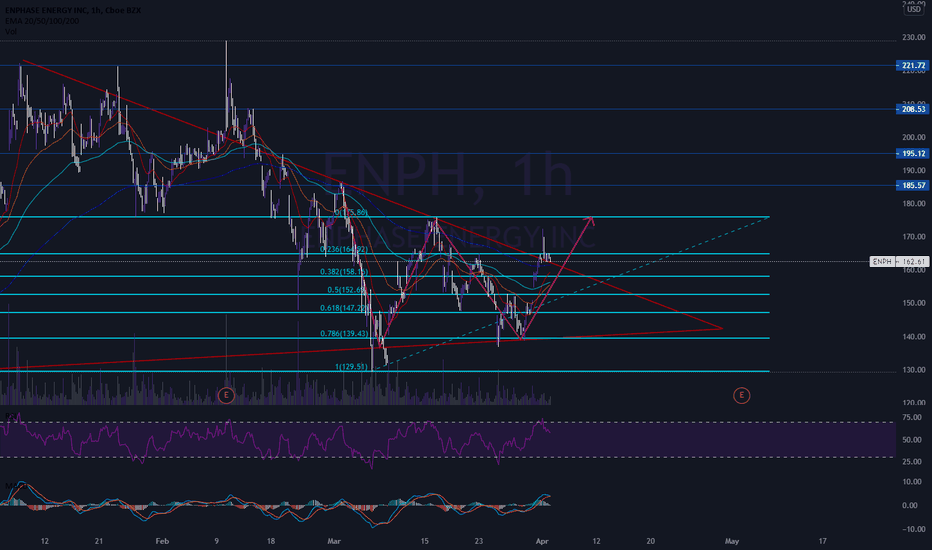Screen dimensions: 932x550
Task: Select the 0.5(152.69) Fibonacci level label
Action: click(347, 290)
